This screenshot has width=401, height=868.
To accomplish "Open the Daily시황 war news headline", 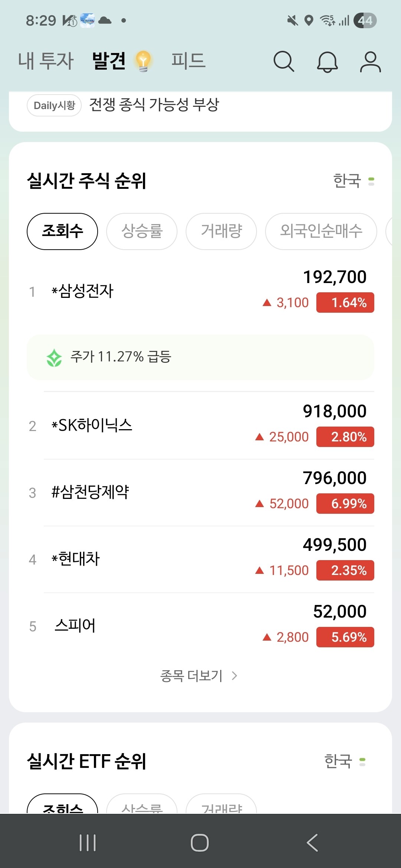I will 154,105.
